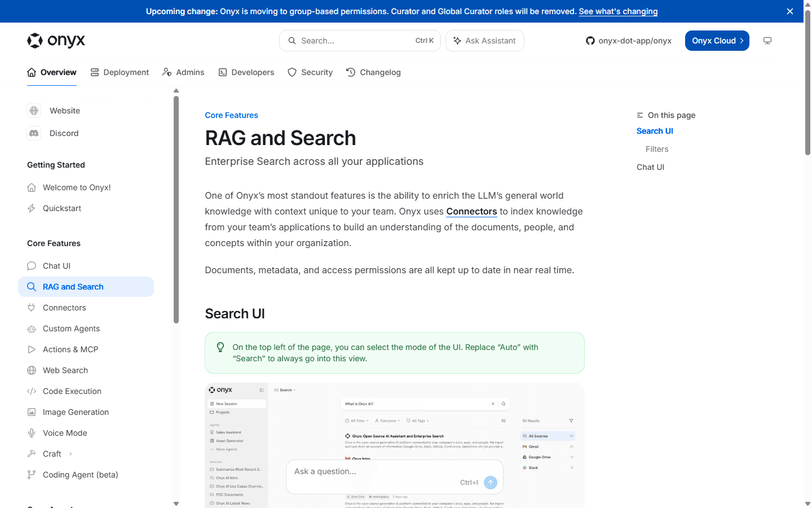The width and height of the screenshot is (812, 508).
Task: Click the Coding Agent branch icon
Action: coord(32,475)
